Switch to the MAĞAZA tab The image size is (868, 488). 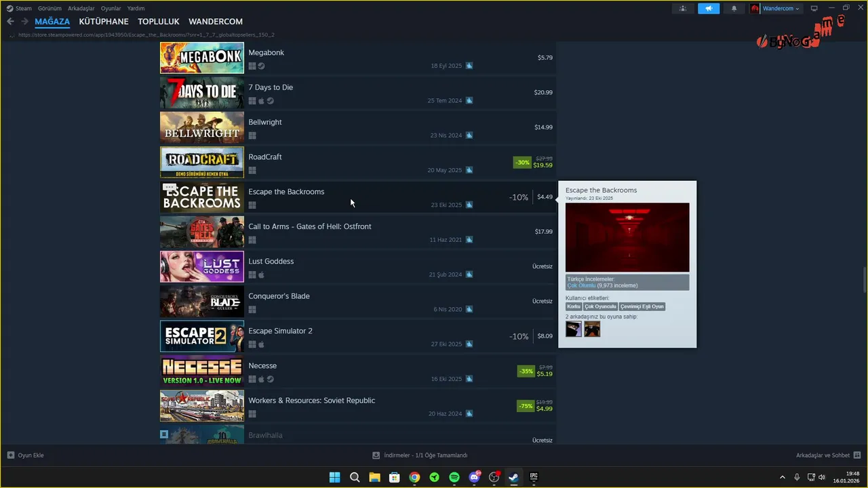click(x=52, y=22)
